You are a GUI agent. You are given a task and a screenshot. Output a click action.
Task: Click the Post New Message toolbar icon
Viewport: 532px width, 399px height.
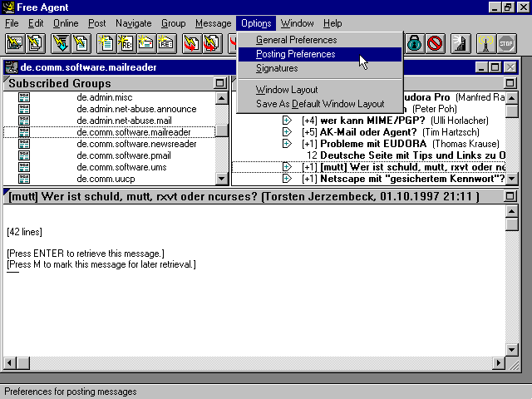(106, 43)
